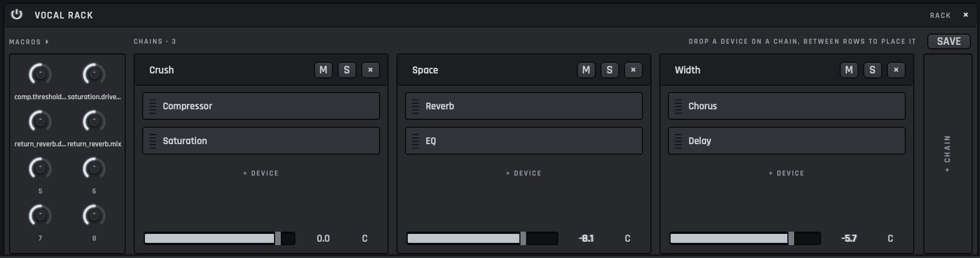Screen dimensions: 980x258
Task: Click the Space chain volume slider
Action: (482, 238)
